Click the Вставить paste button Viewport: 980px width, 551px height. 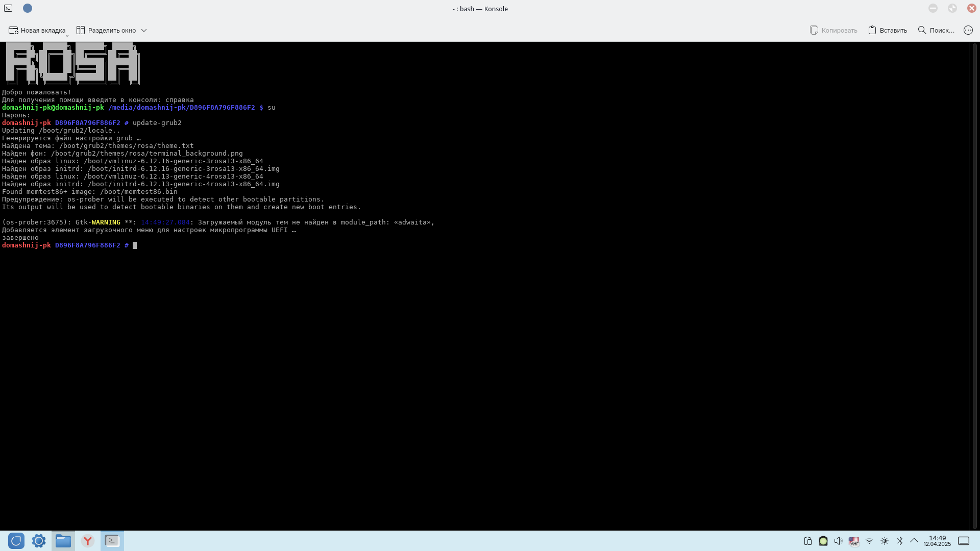tap(888, 30)
